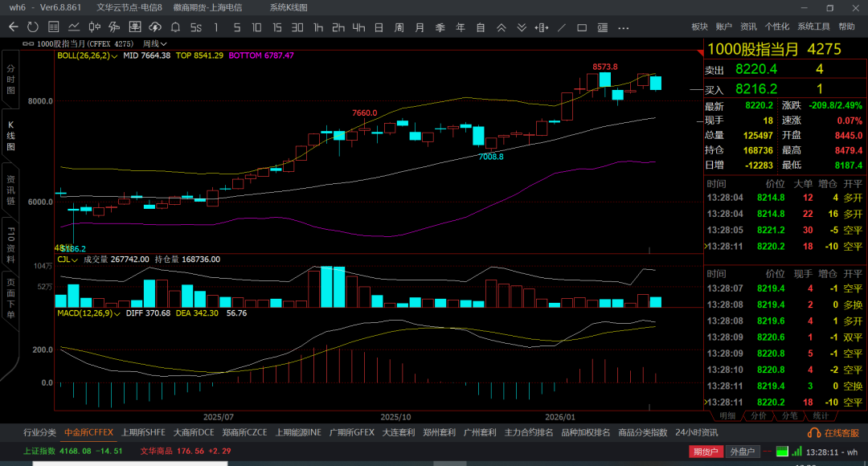Switch to monthly (月) period

(x=420, y=27)
